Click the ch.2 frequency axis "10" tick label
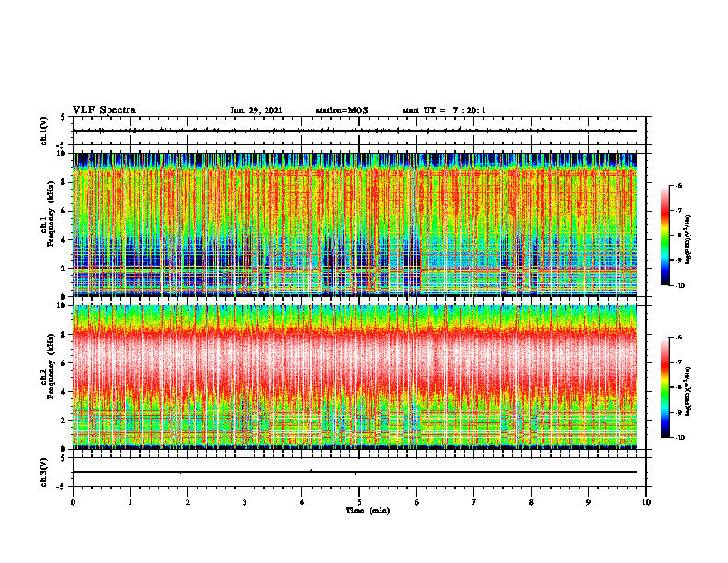 [63, 306]
